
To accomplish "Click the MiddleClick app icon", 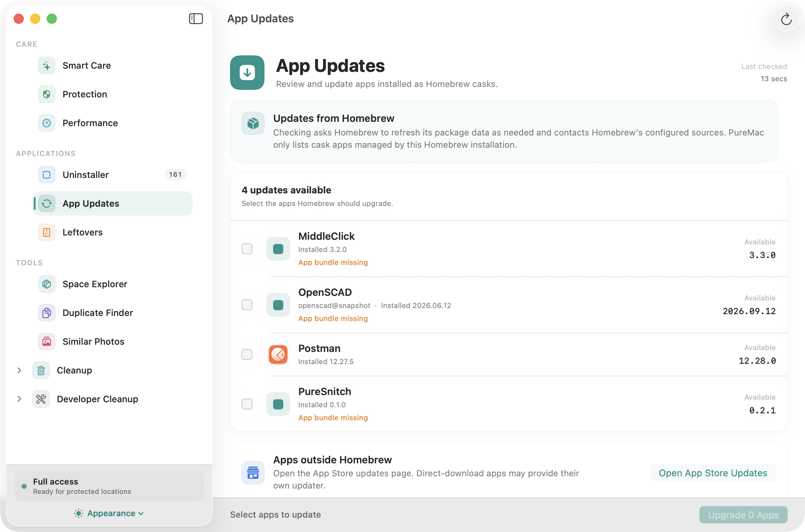I will (x=278, y=249).
